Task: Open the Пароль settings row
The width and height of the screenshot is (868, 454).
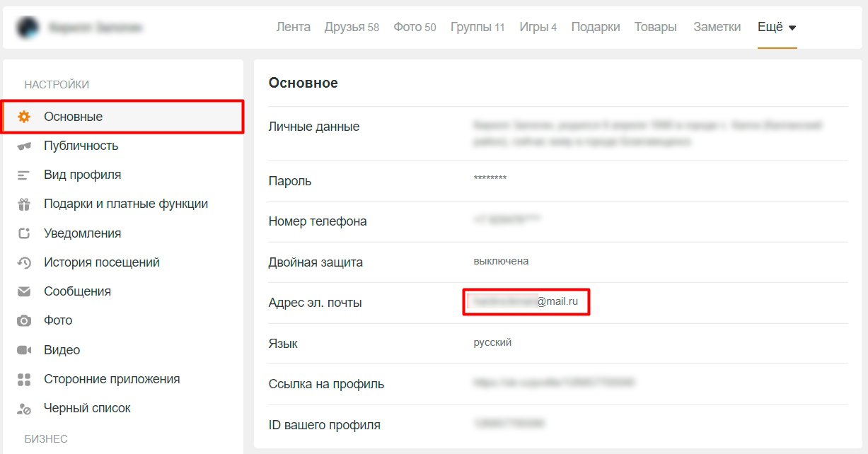Action: pyautogui.click(x=290, y=181)
